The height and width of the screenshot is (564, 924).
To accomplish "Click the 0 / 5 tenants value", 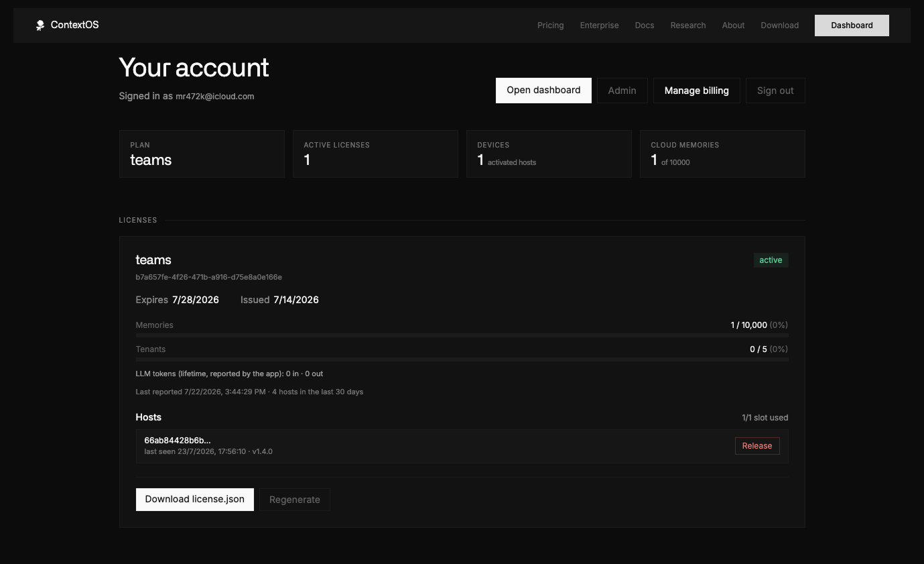I will [758, 349].
